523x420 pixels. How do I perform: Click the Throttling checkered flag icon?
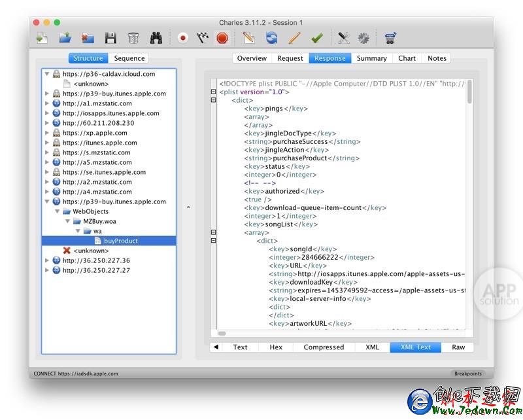click(203, 38)
